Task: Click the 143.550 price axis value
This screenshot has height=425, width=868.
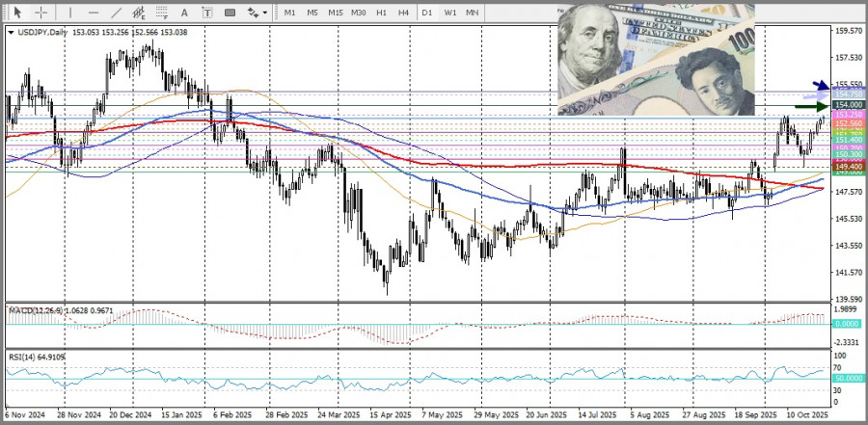Action: click(x=847, y=246)
